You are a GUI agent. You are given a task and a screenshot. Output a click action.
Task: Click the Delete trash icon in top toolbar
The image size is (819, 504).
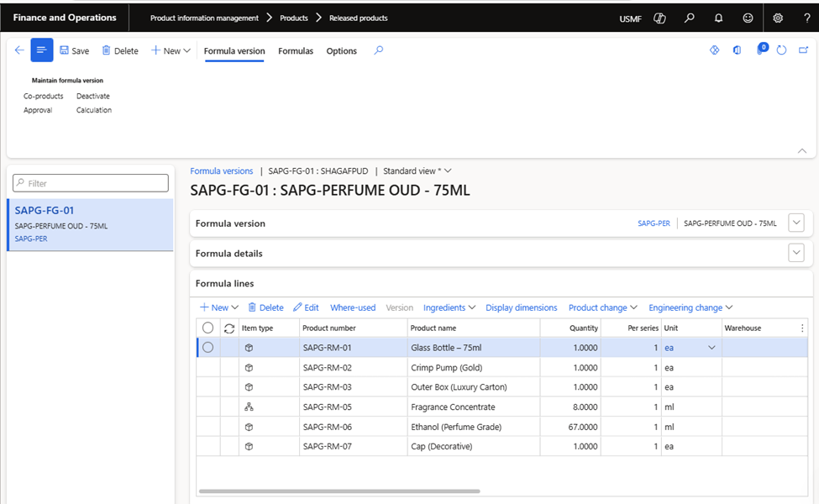point(106,50)
